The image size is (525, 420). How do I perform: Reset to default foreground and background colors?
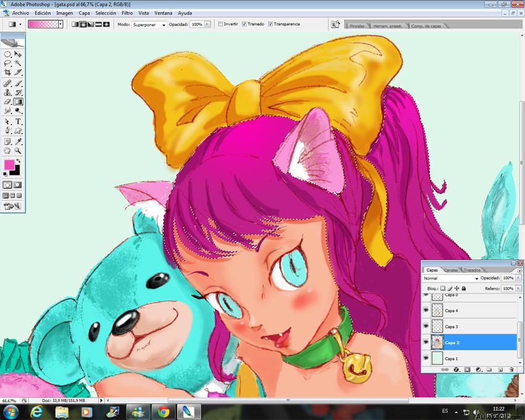pyautogui.click(x=6, y=174)
